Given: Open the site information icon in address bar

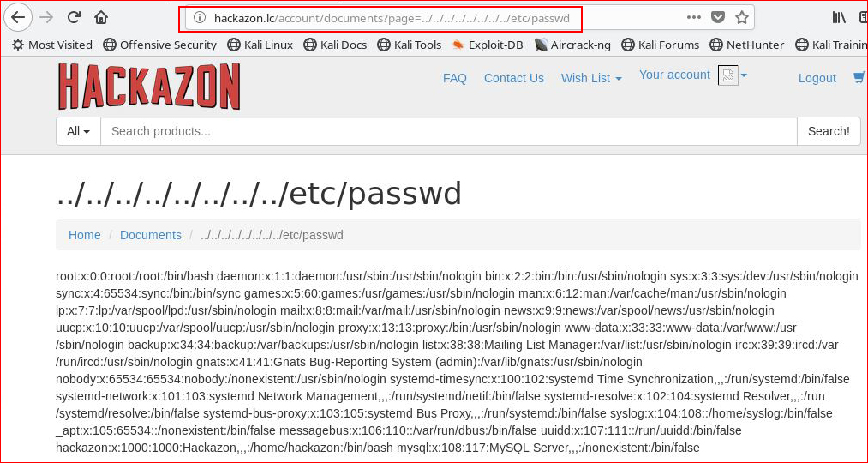Looking at the screenshot, I should click(200, 18).
